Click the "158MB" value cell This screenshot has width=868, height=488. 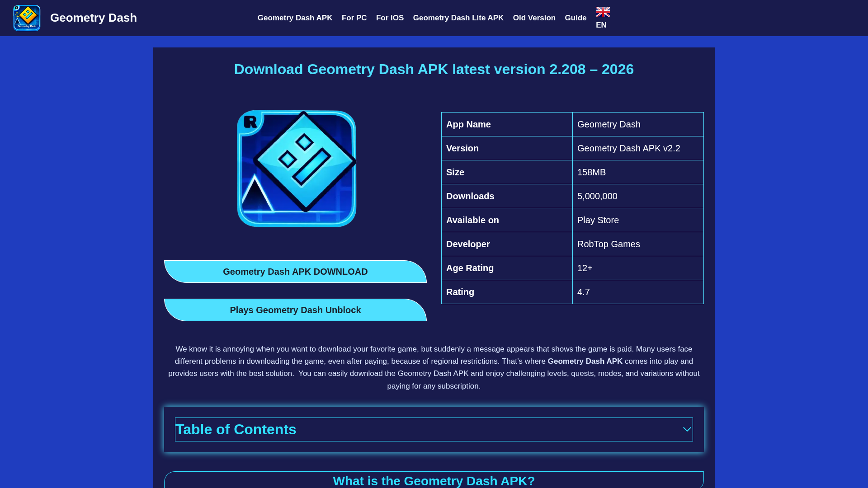638,172
